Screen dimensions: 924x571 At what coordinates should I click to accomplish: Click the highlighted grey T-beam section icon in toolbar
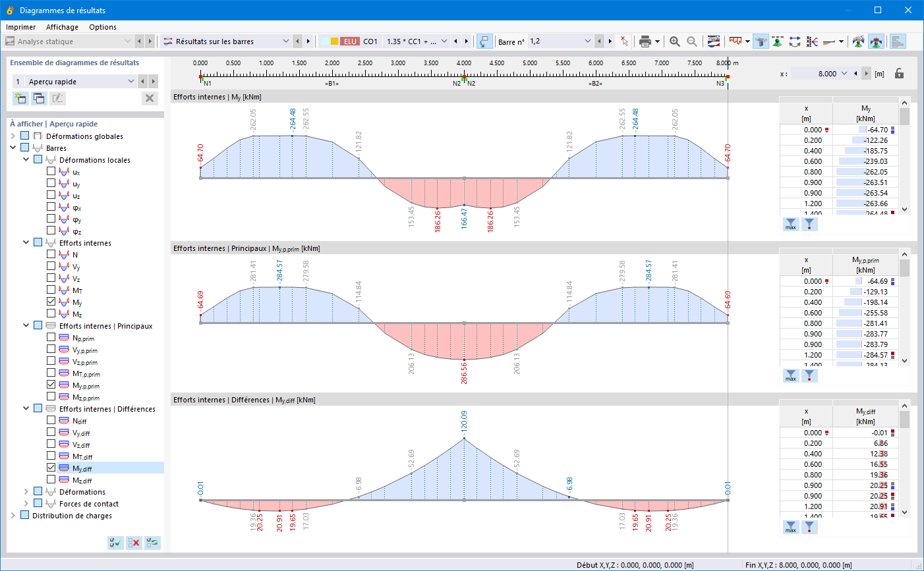click(761, 41)
